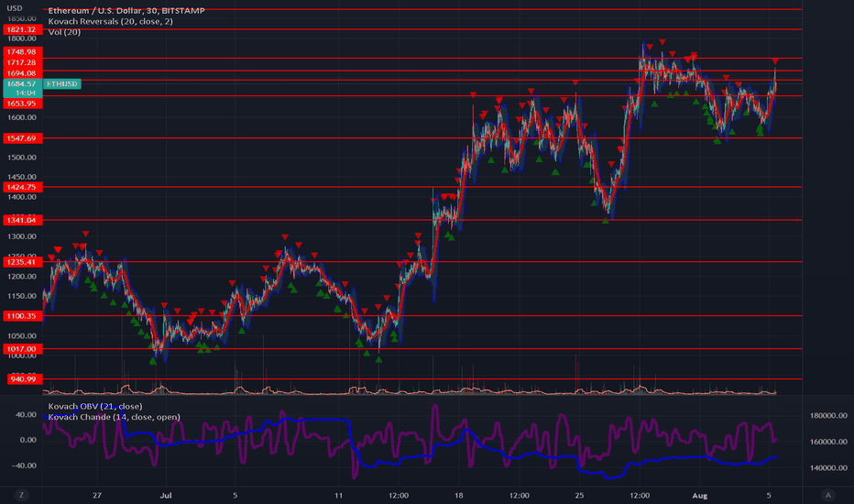Viewport: 854px width, 504px height.
Task: Click the red 1547.69 price level label
Action: [22, 138]
